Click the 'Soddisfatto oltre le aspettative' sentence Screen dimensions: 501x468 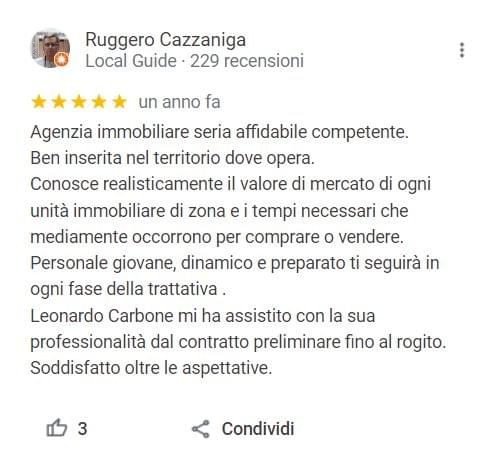click(x=151, y=368)
